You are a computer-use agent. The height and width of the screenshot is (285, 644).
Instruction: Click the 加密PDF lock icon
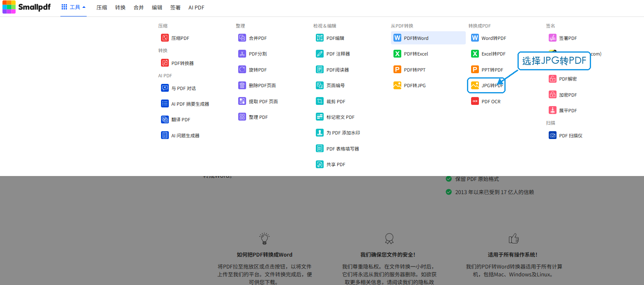[x=552, y=95]
